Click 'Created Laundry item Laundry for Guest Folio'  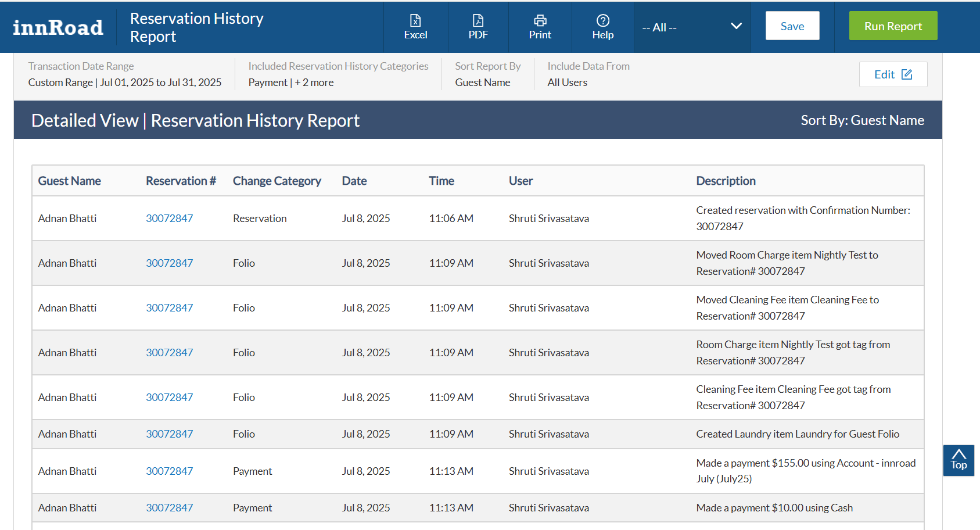click(798, 434)
